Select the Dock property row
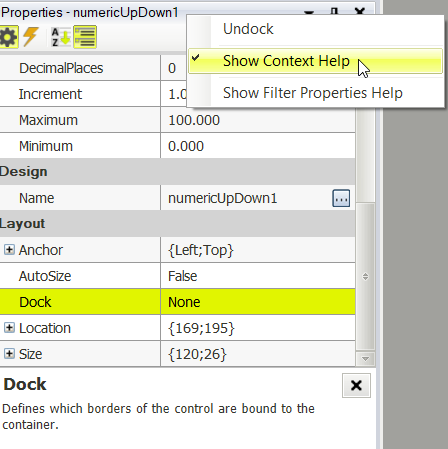This screenshot has width=448, height=449. coord(177,302)
